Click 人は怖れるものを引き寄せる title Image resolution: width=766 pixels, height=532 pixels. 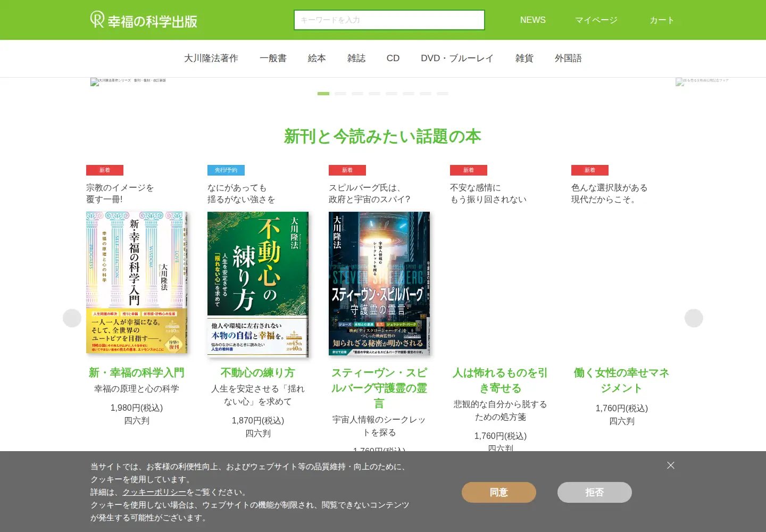[501, 380]
